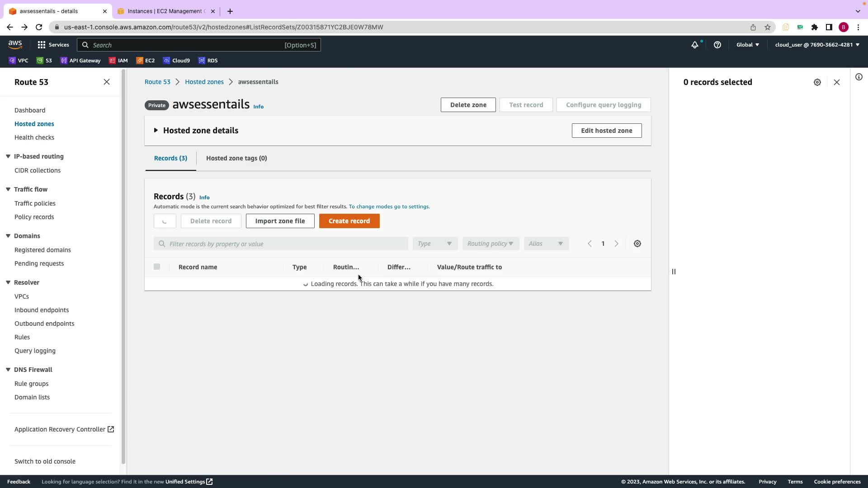Select Health checks in sidebar
868x488 pixels.
34,137
